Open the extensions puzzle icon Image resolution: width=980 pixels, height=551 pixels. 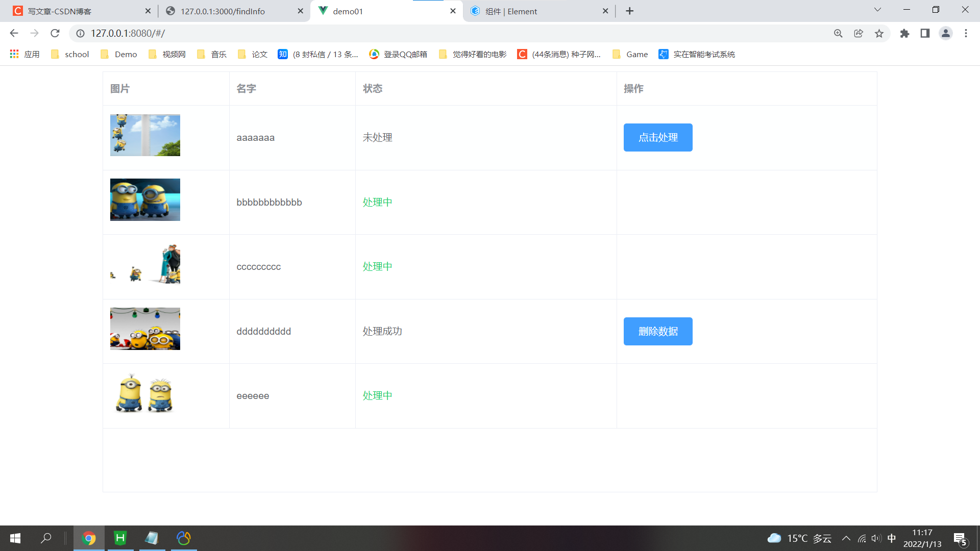coord(904,33)
